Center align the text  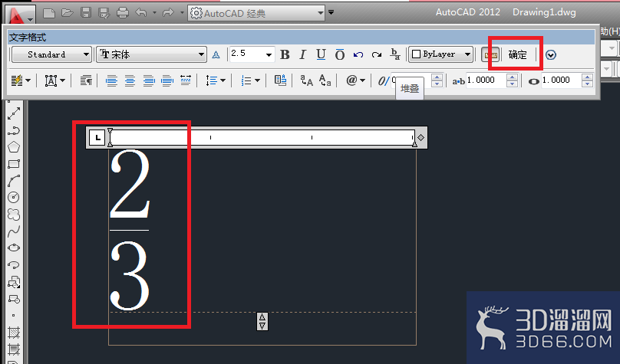point(130,80)
